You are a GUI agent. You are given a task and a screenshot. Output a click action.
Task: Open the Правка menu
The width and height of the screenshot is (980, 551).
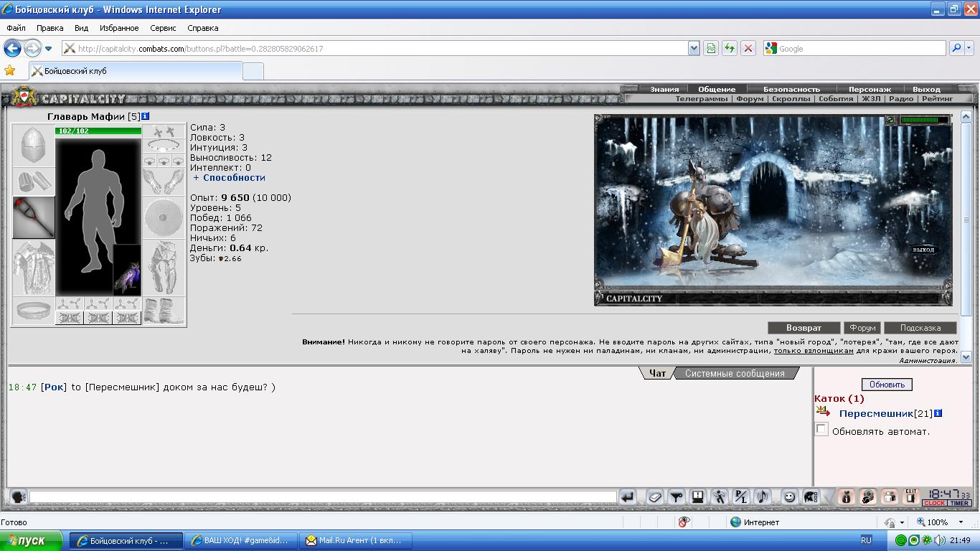click(50, 28)
